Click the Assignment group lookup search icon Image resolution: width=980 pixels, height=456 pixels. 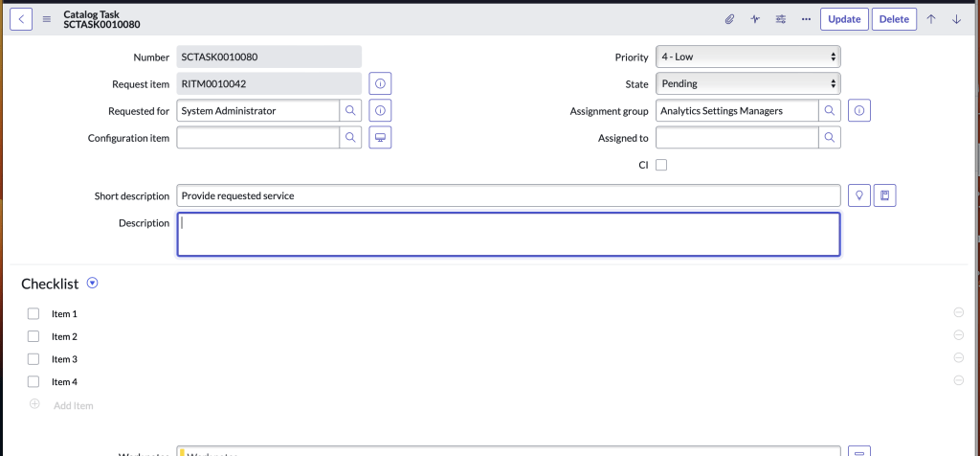click(x=830, y=111)
